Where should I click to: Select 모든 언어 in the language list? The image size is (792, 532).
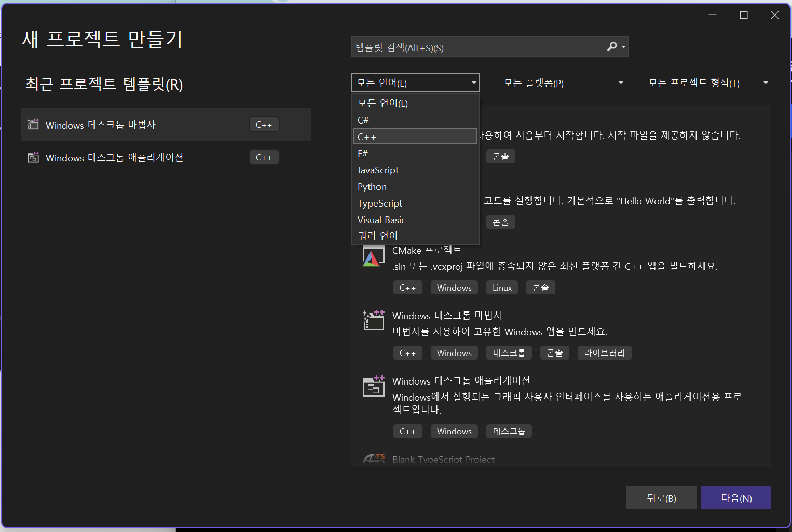[x=415, y=103]
